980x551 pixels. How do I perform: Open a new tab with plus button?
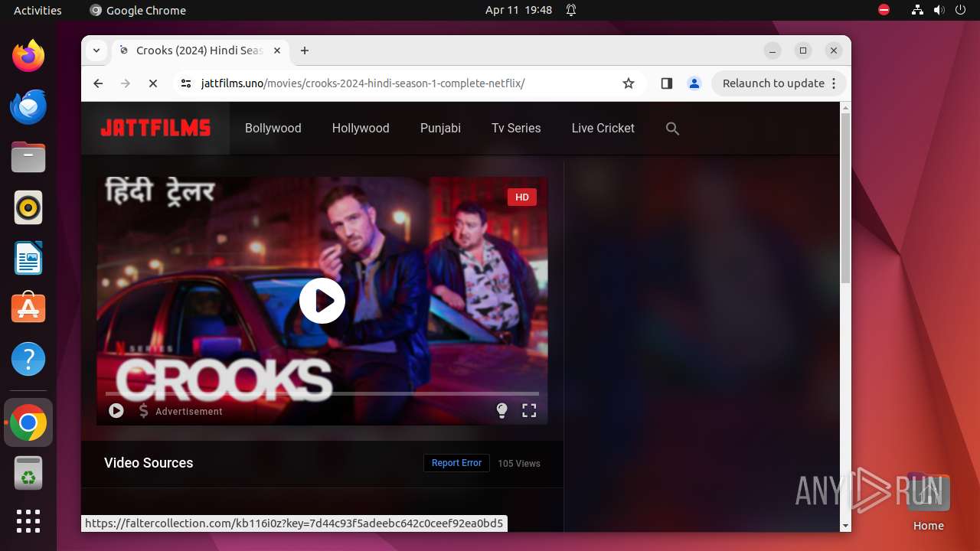(x=305, y=51)
